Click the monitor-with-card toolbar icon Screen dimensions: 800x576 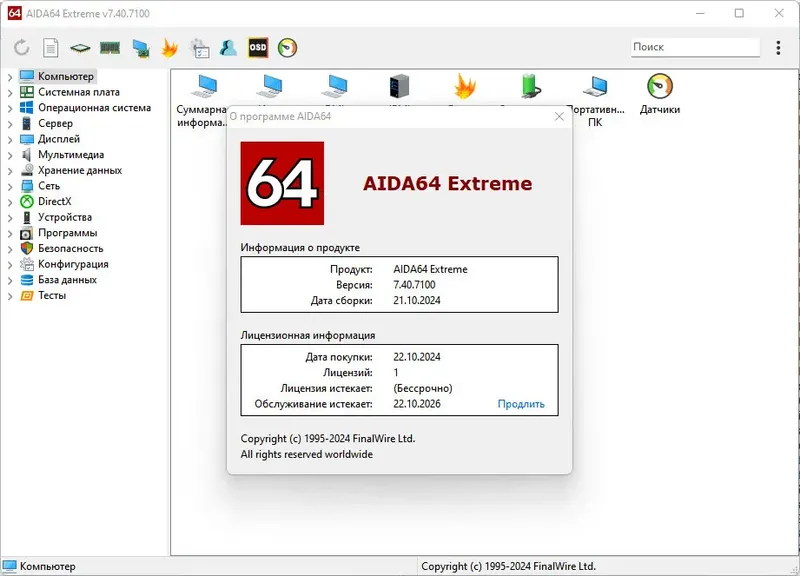click(x=141, y=48)
